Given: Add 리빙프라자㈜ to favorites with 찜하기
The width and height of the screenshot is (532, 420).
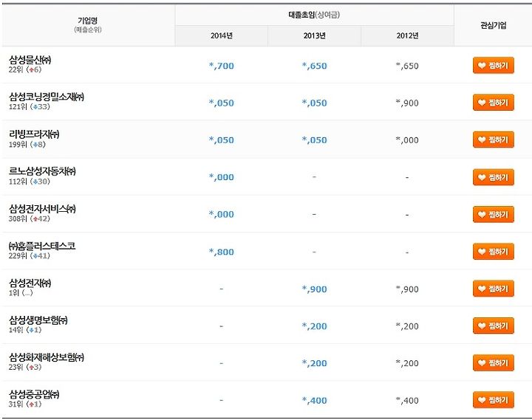Looking at the screenshot, I should coord(494,140).
